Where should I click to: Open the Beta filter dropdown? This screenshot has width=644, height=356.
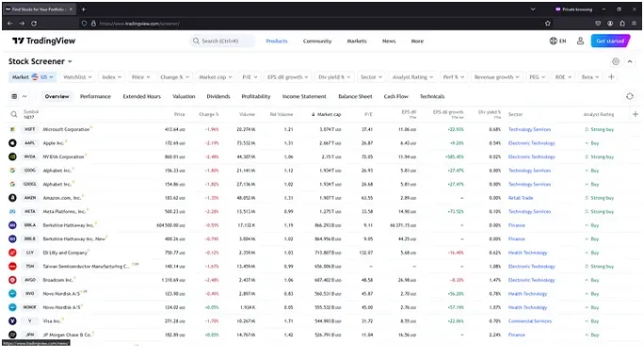[589, 77]
